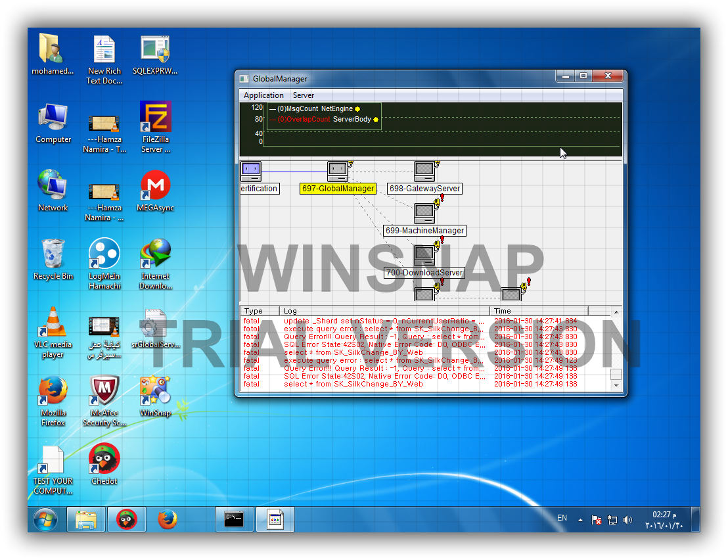Switch to the command prompt taskbar window
728x560 pixels.
235,519
